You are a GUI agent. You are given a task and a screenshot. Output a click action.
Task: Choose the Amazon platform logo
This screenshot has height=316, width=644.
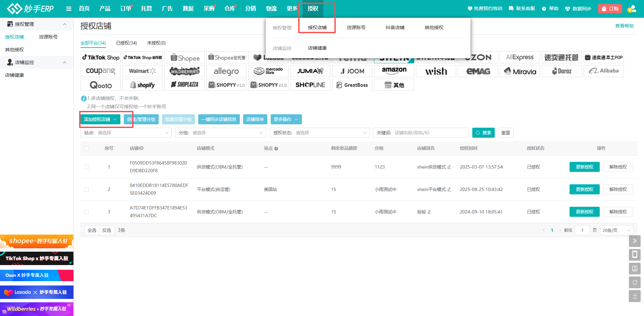coord(394,71)
